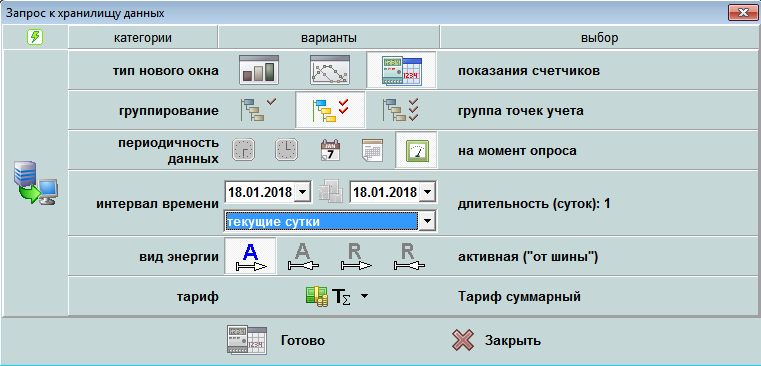The image size is (761, 366).
Task: Select monthly calendar periodicity icon
Action: tap(373, 150)
